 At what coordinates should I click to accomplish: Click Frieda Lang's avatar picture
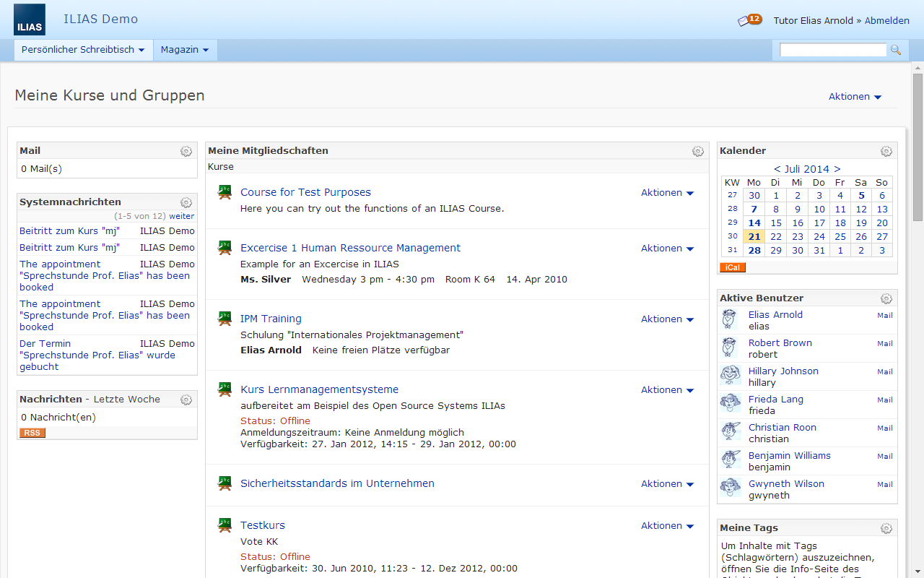pos(730,404)
